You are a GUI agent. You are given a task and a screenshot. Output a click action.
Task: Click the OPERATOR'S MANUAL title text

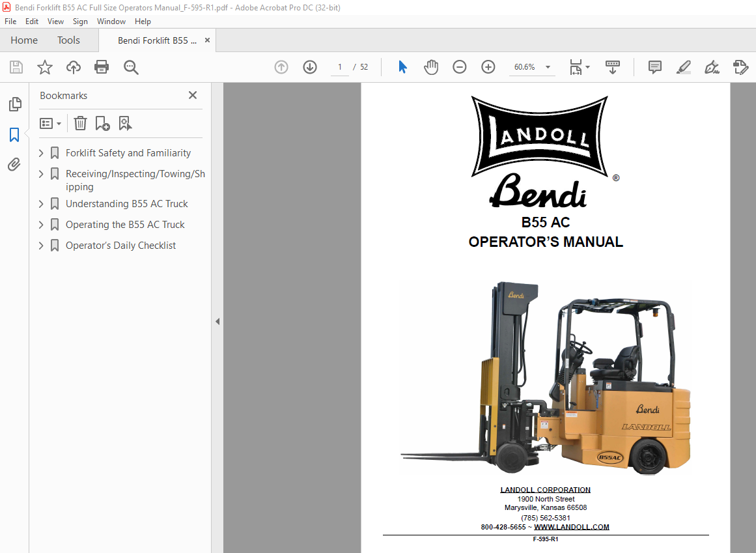[x=546, y=242]
